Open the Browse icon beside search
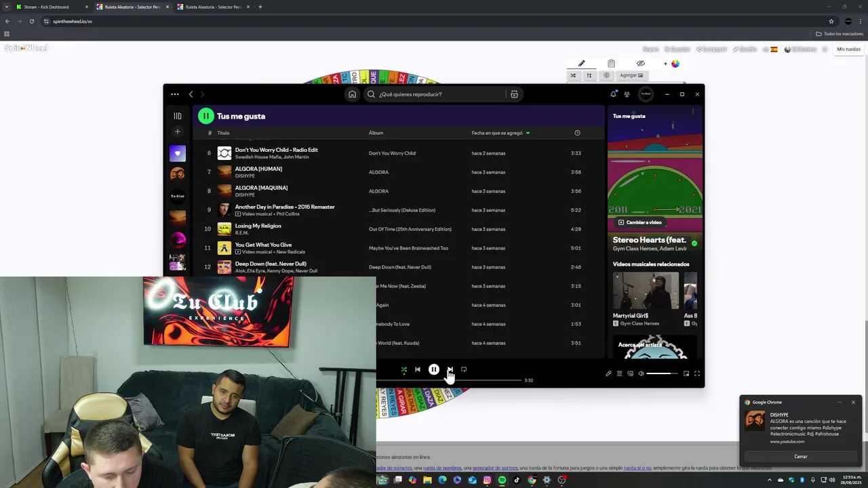This screenshot has height=488, width=868. [514, 94]
